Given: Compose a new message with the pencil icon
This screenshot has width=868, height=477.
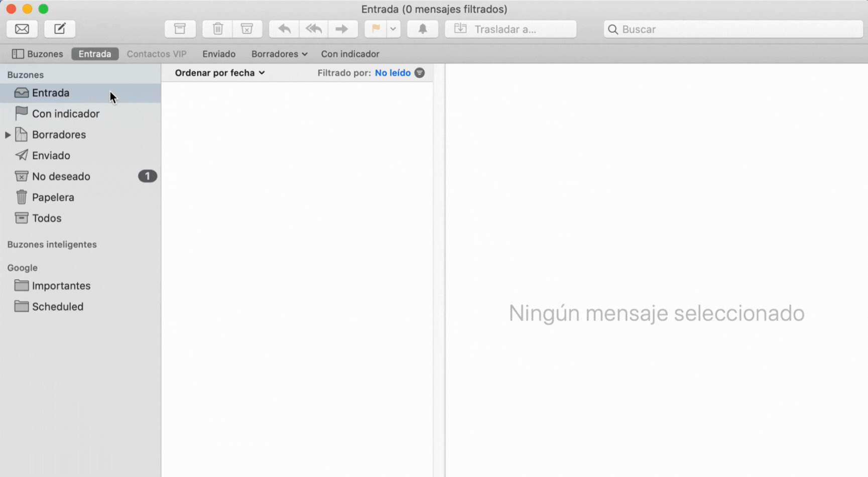Looking at the screenshot, I should coord(60,29).
